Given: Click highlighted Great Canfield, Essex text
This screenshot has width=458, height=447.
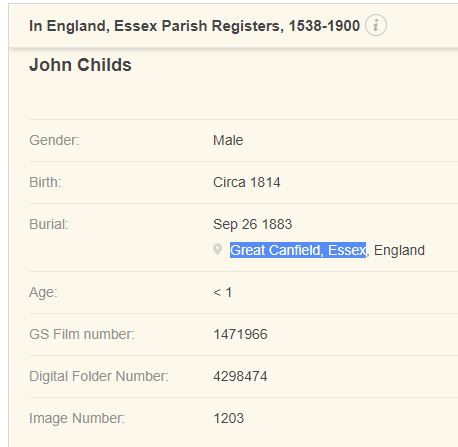Looking at the screenshot, I should coord(298,250).
